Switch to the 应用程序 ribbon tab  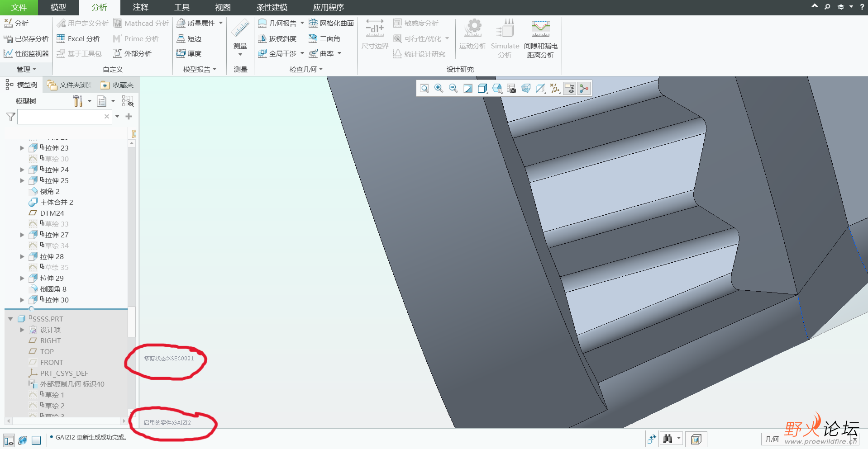(329, 8)
